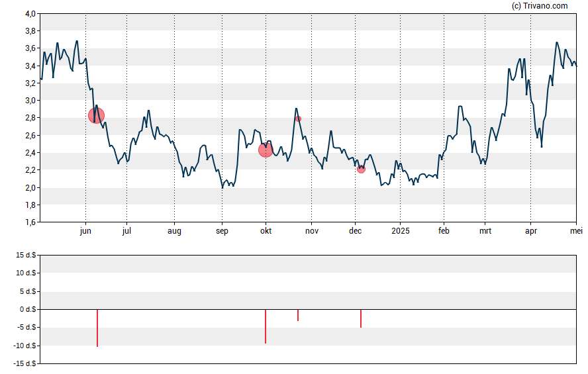
Task: Click the '3,0' price axis value
Action: pyautogui.click(x=30, y=101)
